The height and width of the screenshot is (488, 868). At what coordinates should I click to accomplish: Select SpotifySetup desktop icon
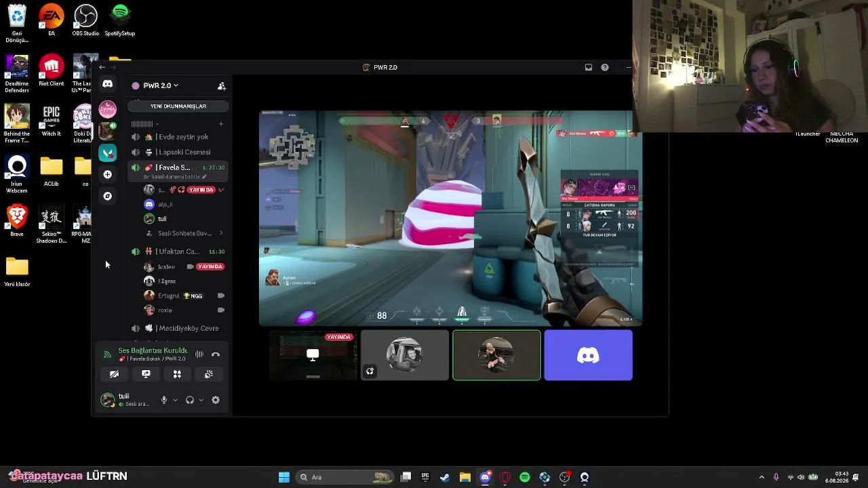tap(120, 20)
